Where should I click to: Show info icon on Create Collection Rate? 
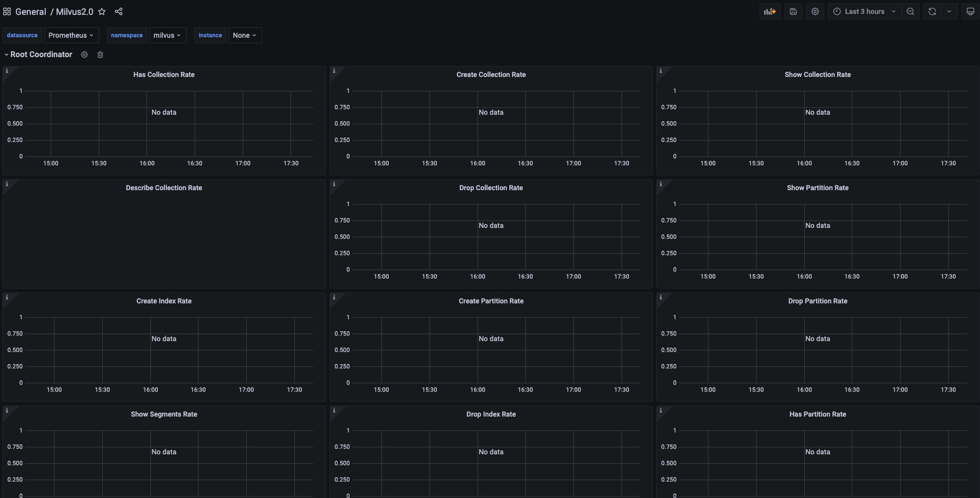tap(334, 71)
